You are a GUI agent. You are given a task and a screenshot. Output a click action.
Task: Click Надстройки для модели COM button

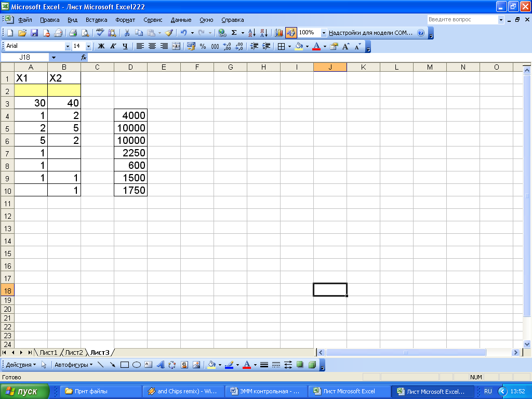tap(370, 33)
